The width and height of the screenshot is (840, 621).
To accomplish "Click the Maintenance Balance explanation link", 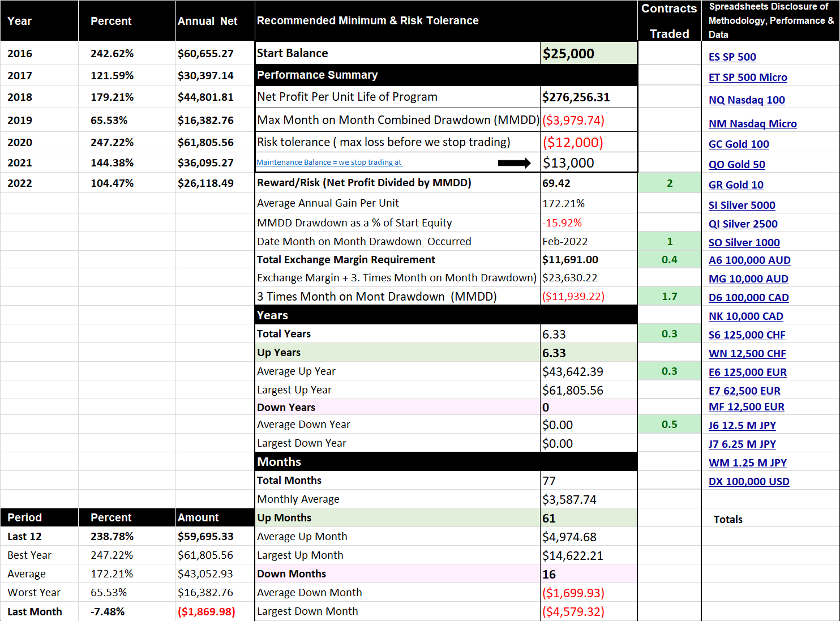I will click(x=329, y=162).
